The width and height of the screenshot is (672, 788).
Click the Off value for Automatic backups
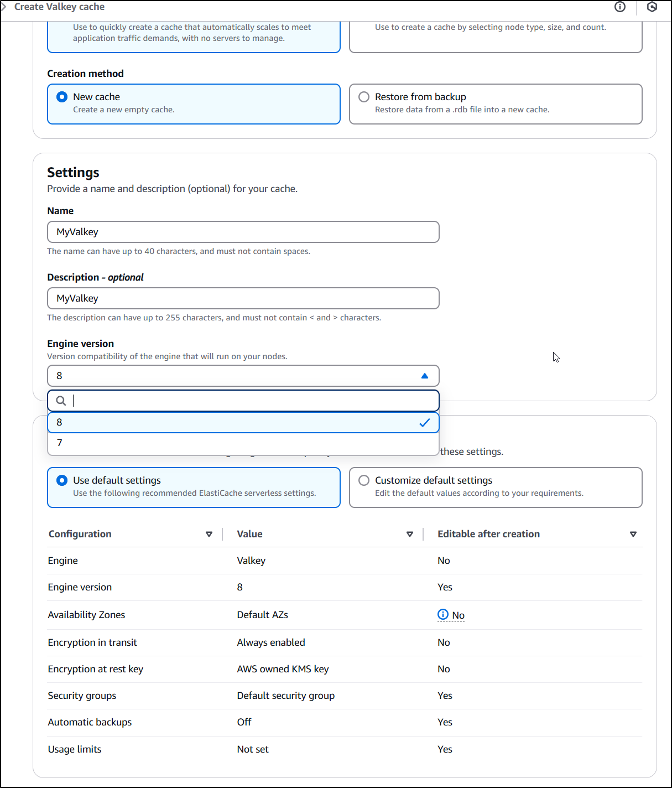[x=244, y=722]
